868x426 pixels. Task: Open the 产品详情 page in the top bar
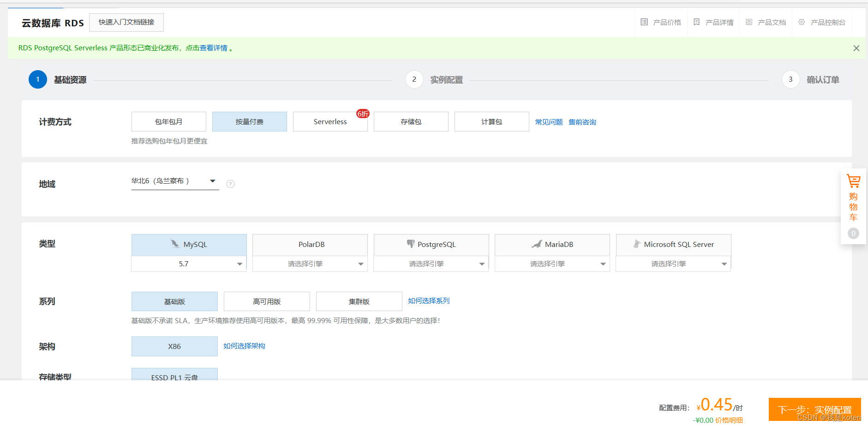[x=719, y=22]
